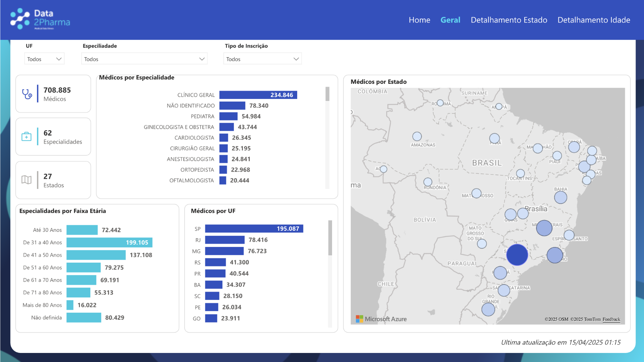Click the Feedback link on map

611,319
